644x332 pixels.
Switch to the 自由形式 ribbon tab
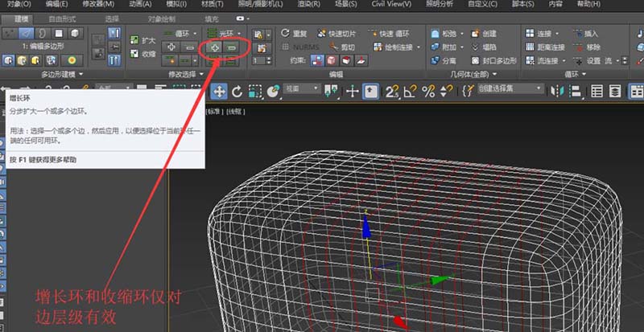point(62,18)
